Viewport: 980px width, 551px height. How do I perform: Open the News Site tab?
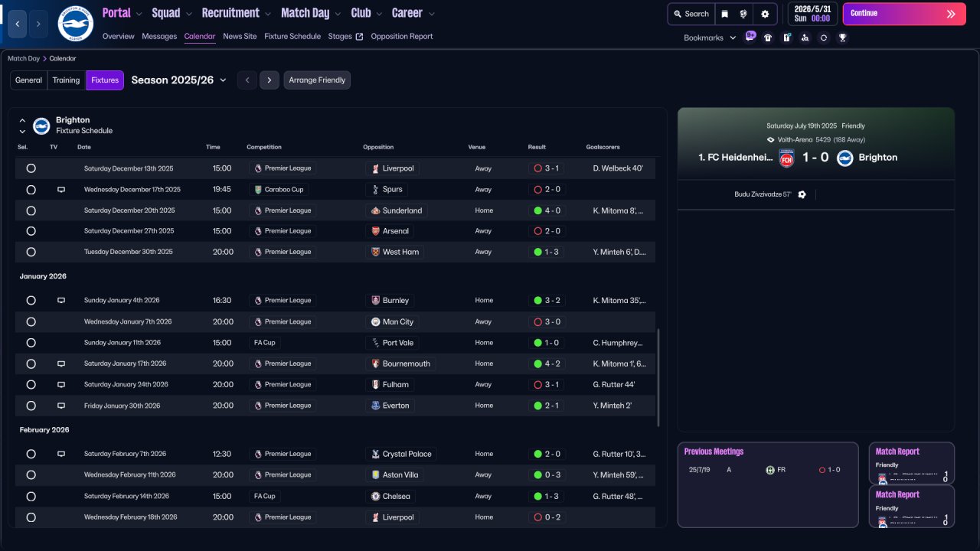(240, 37)
